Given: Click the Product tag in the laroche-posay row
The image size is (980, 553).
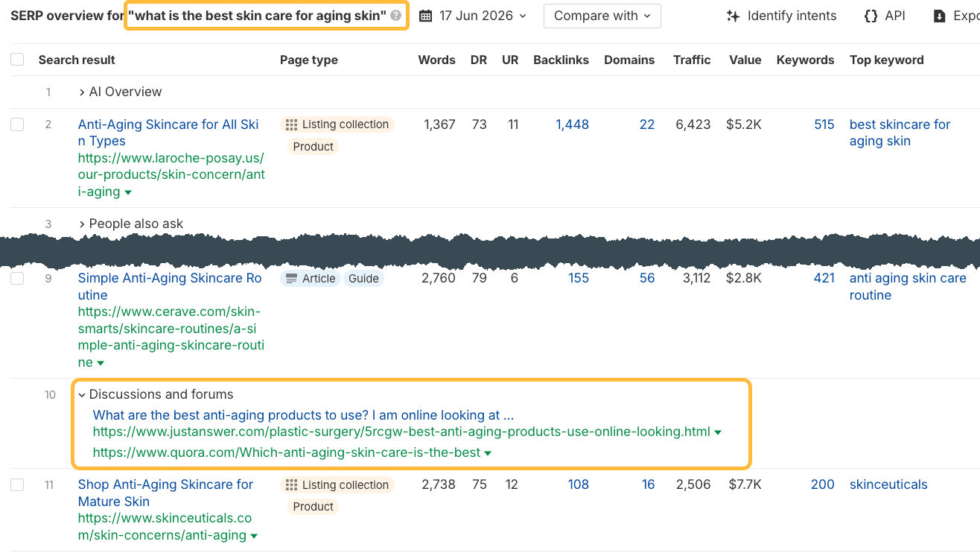Looking at the screenshot, I should (x=314, y=147).
